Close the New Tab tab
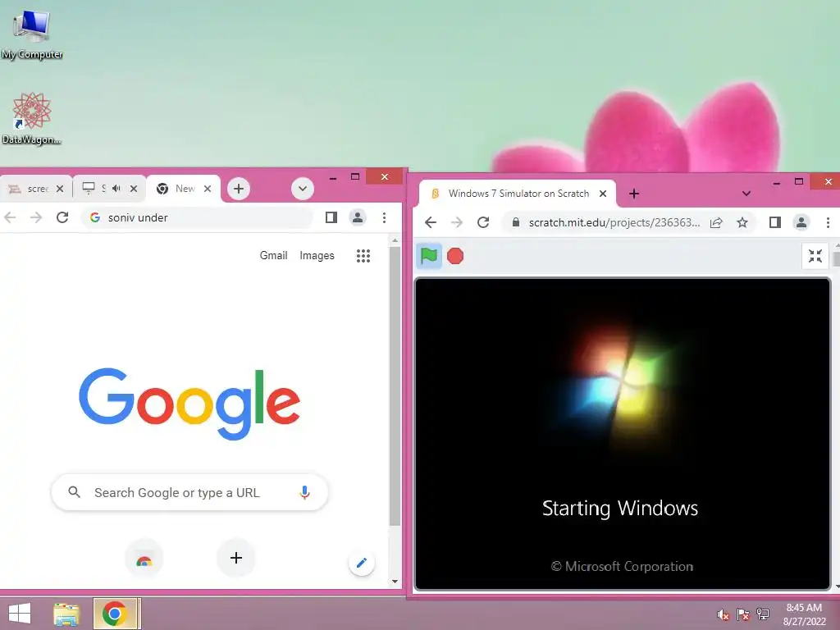Image resolution: width=840 pixels, height=630 pixels. (x=208, y=189)
